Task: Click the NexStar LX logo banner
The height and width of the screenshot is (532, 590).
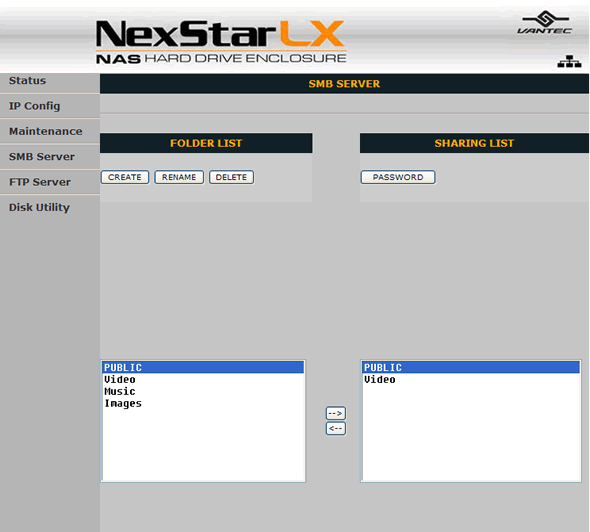Action: tap(221, 42)
